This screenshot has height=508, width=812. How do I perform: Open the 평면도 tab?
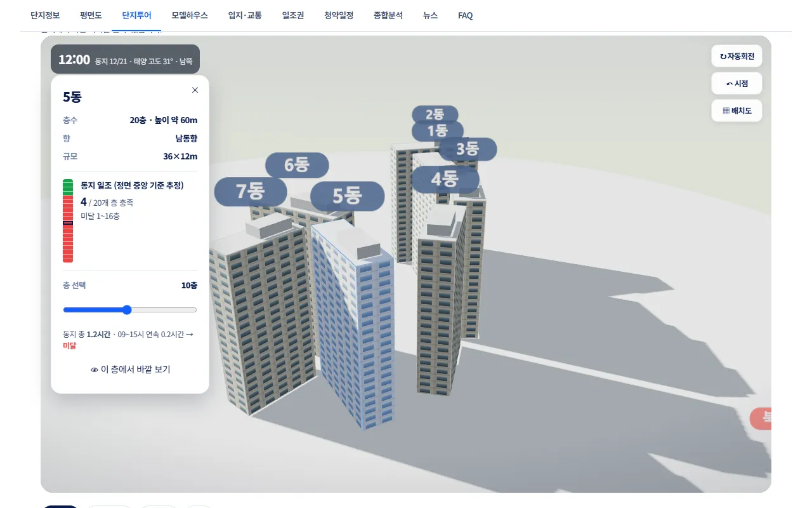pos(91,15)
